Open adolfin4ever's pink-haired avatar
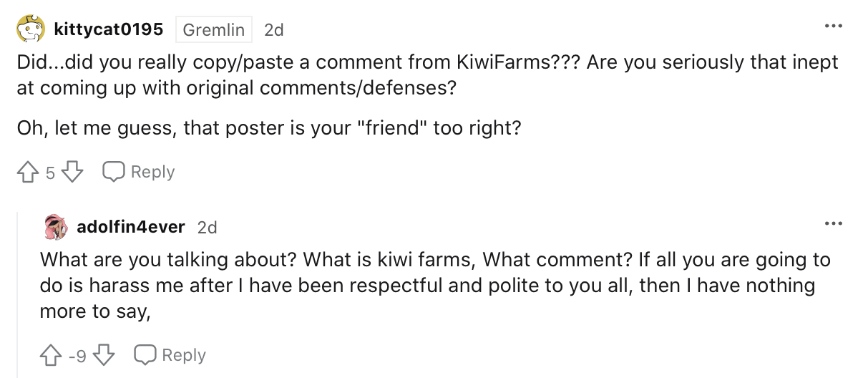The width and height of the screenshot is (868, 378). point(56,228)
